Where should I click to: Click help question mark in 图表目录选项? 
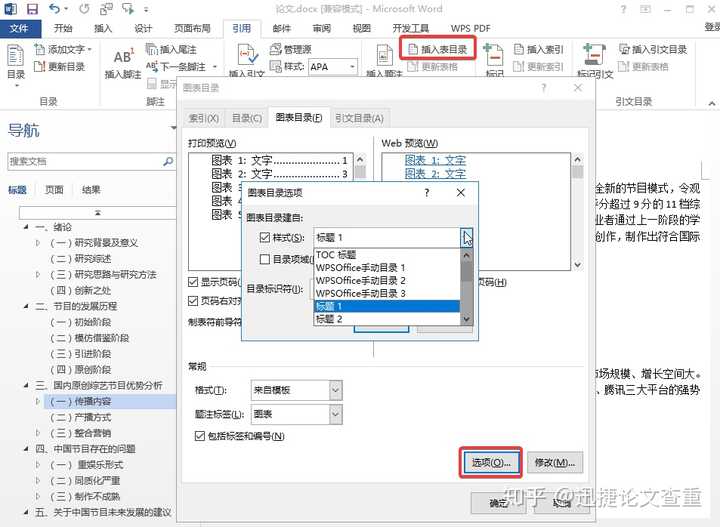click(427, 193)
